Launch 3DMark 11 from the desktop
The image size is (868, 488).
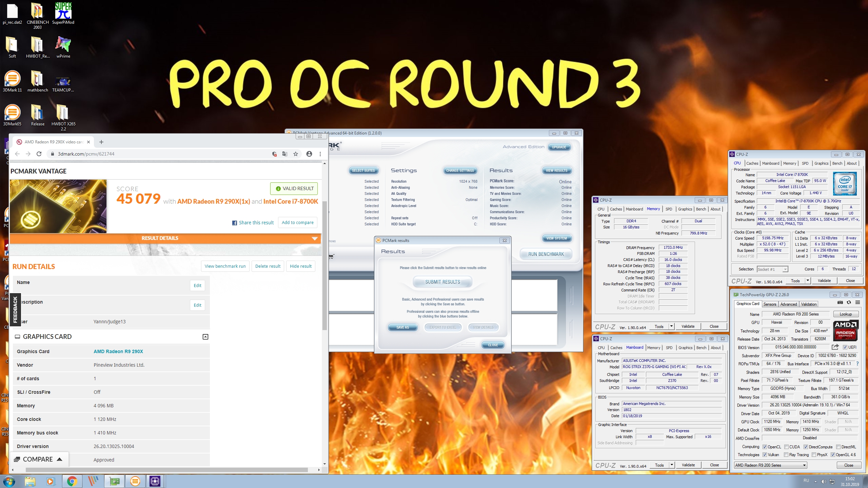coord(12,81)
